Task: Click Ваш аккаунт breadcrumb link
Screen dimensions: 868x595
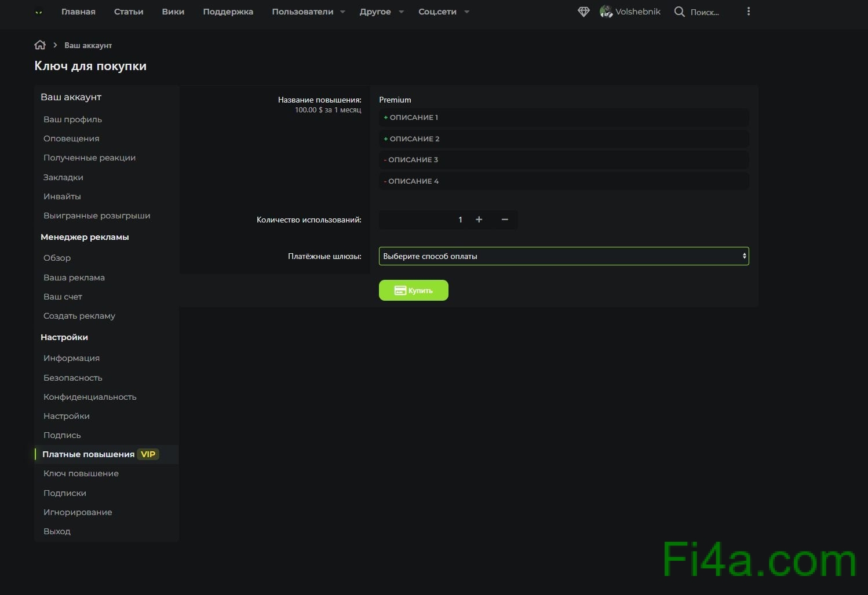Action: [x=88, y=45]
